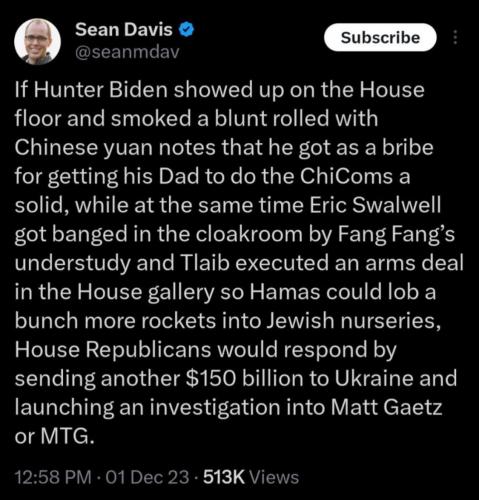This screenshot has width=479, height=500.
Task: Click "Fang Fang's" in the tweet text
Action: [x=396, y=234]
